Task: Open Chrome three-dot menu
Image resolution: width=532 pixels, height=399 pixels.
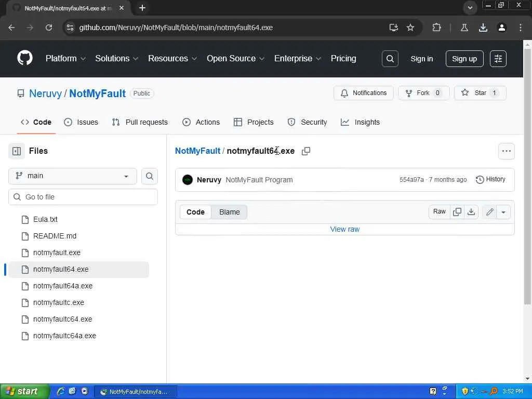Action: pyautogui.click(x=520, y=28)
